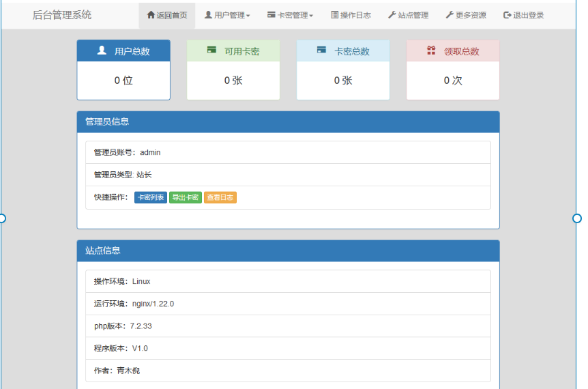Click the 后台管理系统 brand link

62,15
